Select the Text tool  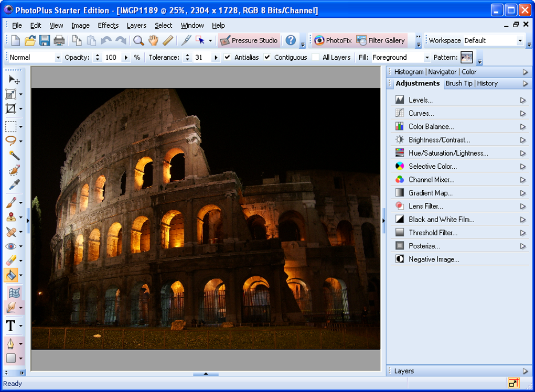[10, 326]
